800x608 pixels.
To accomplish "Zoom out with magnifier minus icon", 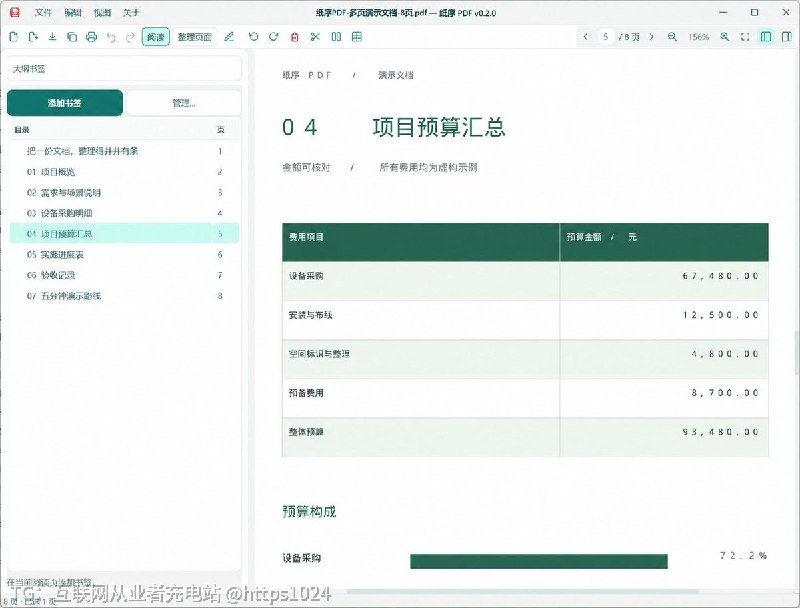I will point(672,37).
